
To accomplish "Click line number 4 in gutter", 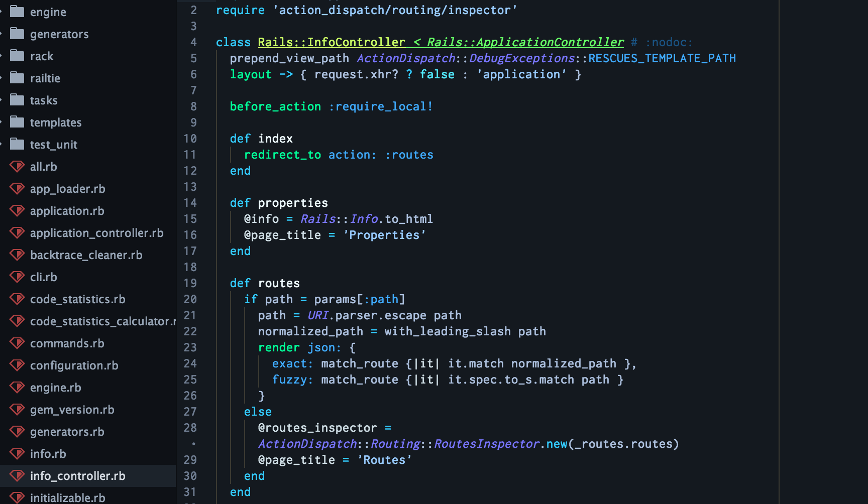I will pyautogui.click(x=193, y=42).
